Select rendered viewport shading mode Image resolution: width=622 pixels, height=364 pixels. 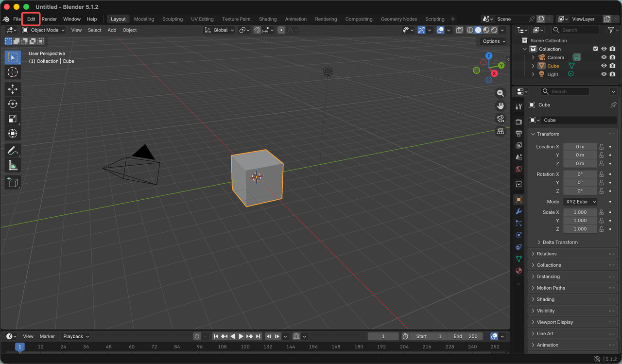point(494,30)
